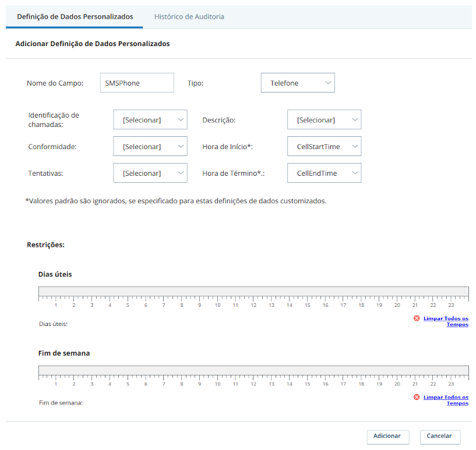
Task: Click hour 18 on Fim de semana ruler
Action: click(361, 384)
